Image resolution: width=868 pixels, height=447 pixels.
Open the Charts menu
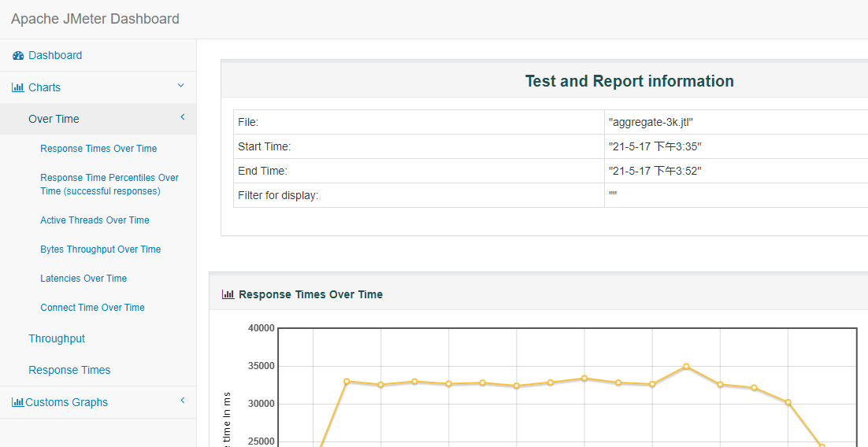click(44, 87)
